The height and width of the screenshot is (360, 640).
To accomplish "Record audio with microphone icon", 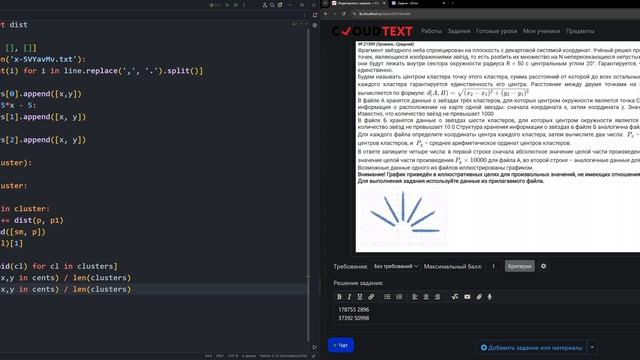I will point(489,297).
